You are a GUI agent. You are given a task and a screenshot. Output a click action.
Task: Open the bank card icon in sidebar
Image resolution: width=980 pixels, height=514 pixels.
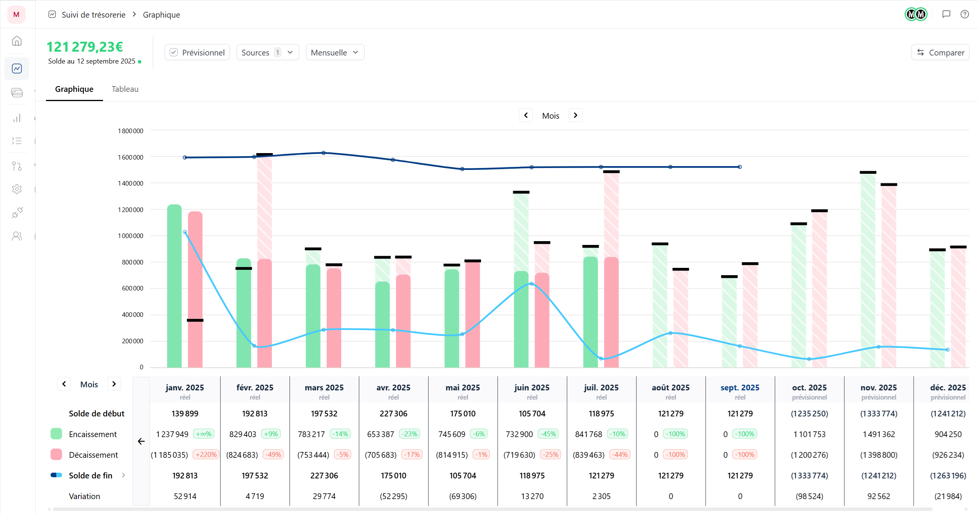[x=17, y=93]
